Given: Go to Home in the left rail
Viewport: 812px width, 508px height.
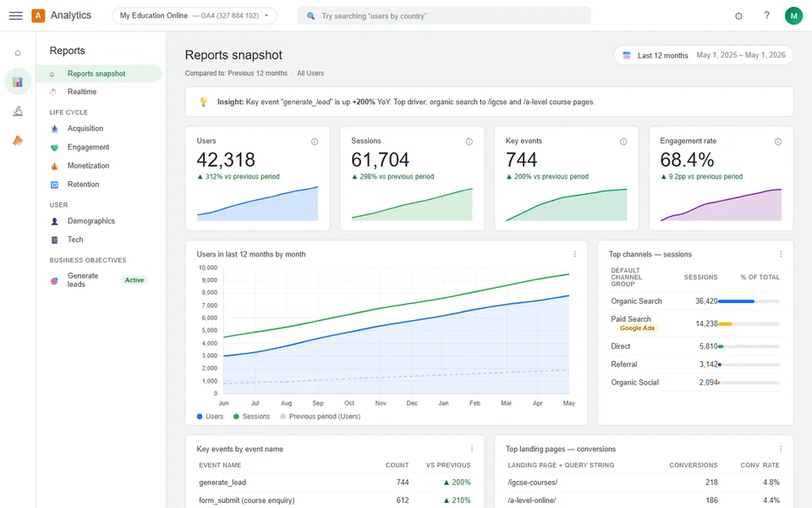Looking at the screenshot, I should click(18, 52).
